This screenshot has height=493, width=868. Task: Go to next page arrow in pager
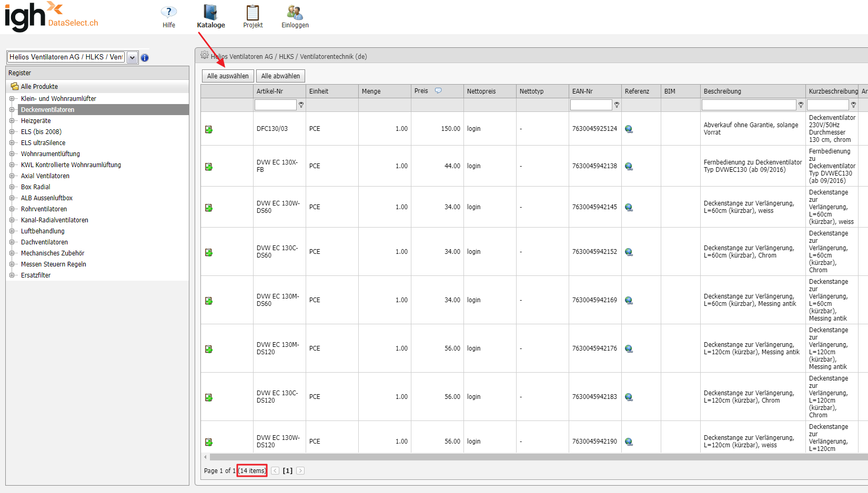(300, 471)
